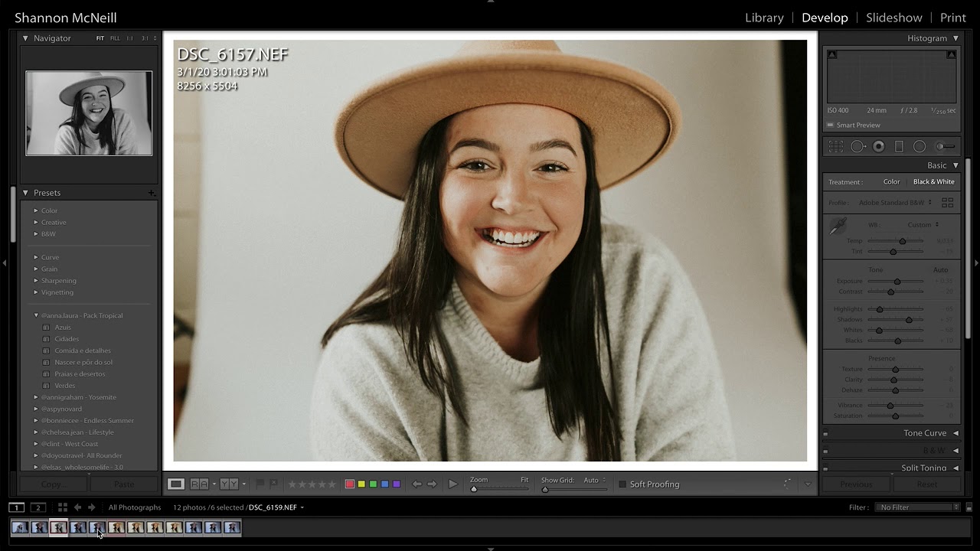The image size is (980, 551).
Task: Go to previous photo arrow in toolbar
Action: click(416, 484)
